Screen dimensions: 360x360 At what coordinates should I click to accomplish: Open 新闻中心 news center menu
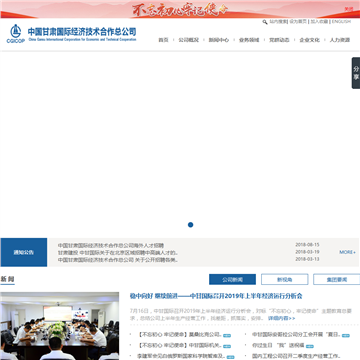[x=219, y=40]
